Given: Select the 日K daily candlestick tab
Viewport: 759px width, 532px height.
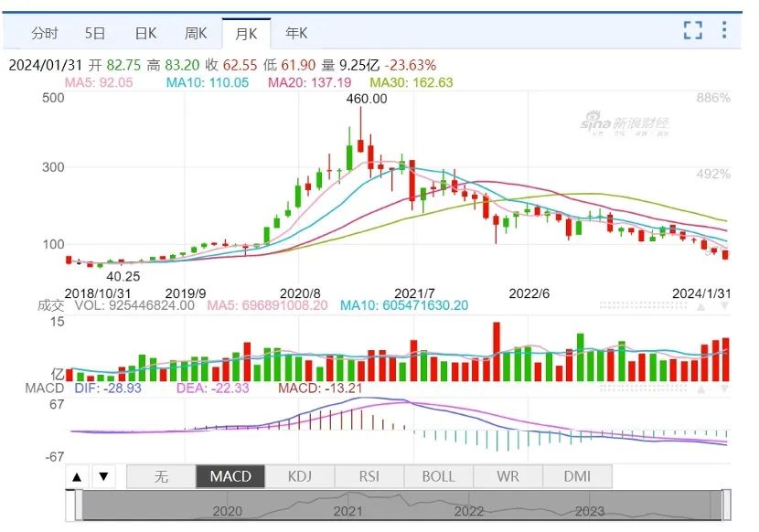Looking at the screenshot, I should pyautogui.click(x=145, y=34).
